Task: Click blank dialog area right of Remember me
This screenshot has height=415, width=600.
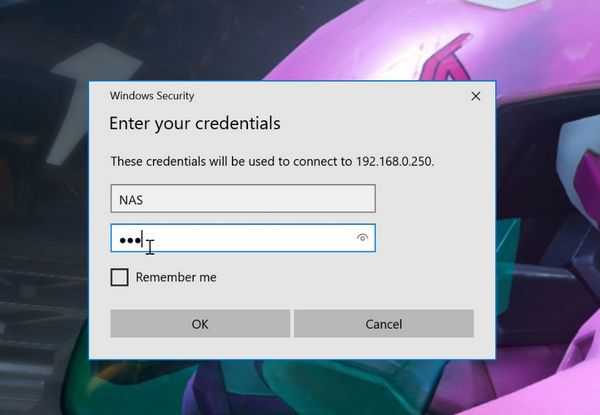Action: point(350,277)
